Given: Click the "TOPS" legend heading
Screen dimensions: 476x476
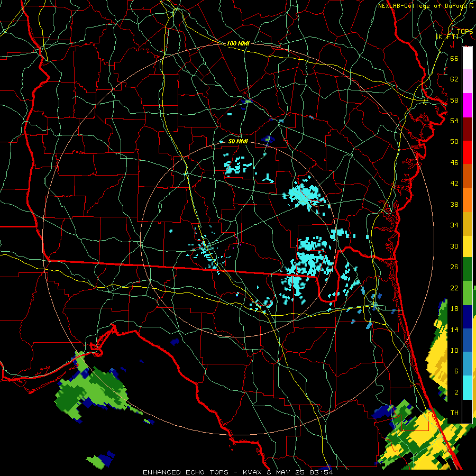Looking at the screenshot, I should point(465,31).
